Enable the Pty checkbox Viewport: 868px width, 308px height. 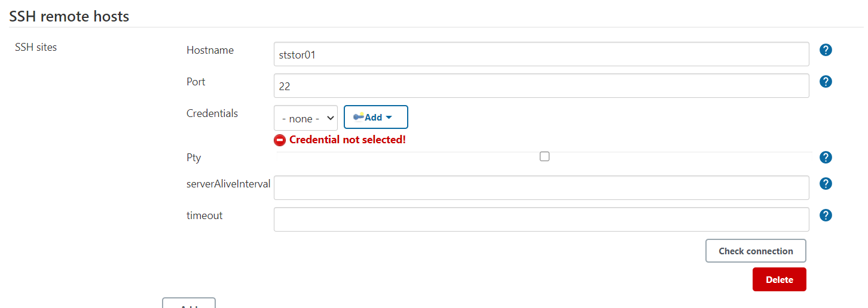pyautogui.click(x=544, y=156)
